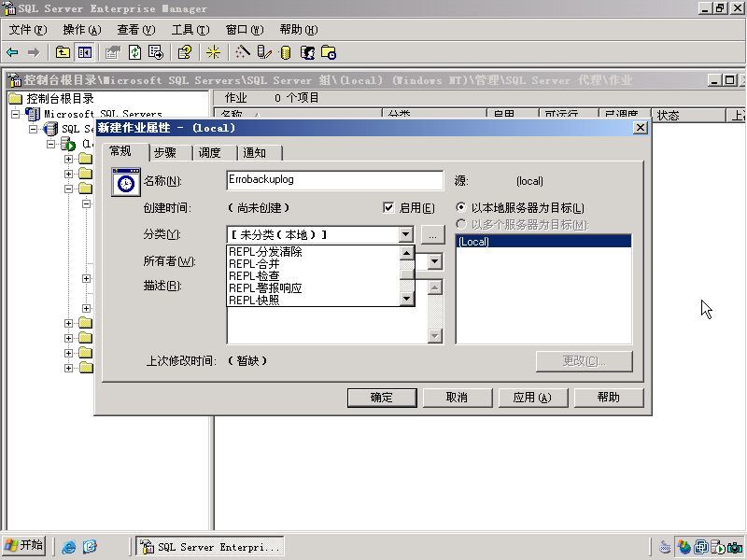Open the 所有者 dropdown arrow
The image size is (747, 560).
[434, 261]
